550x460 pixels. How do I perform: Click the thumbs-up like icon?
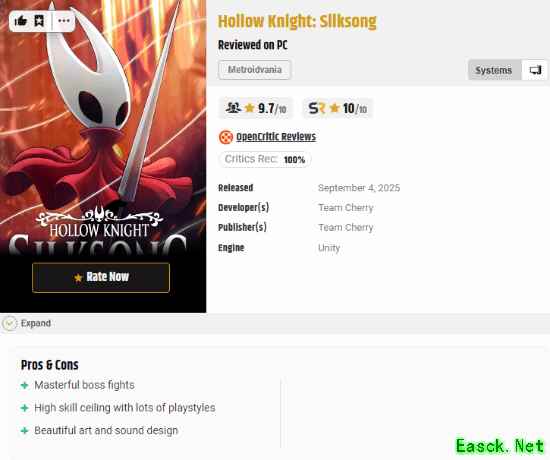pyautogui.click(x=21, y=21)
